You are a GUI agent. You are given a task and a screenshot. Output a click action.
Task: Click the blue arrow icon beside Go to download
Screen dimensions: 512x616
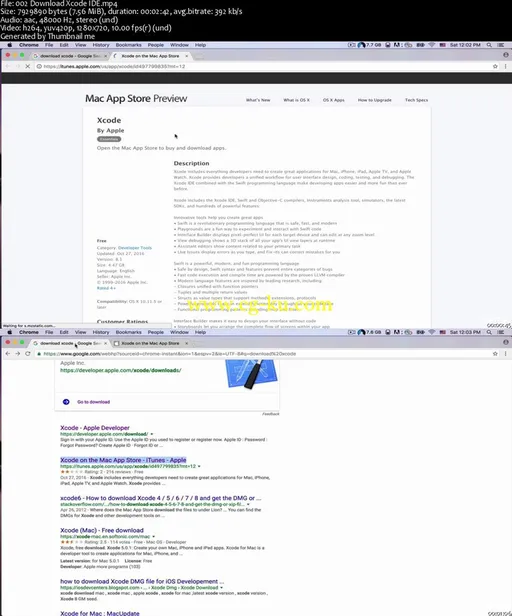point(66,402)
